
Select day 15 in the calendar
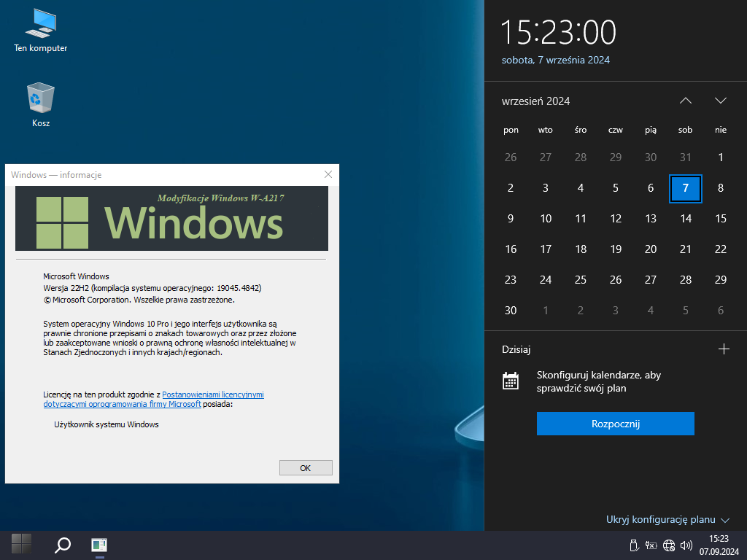721,219
